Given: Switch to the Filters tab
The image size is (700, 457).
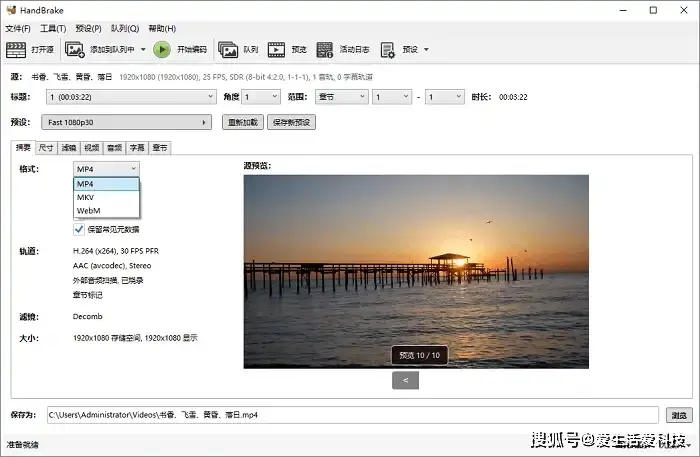Looking at the screenshot, I should [69, 148].
